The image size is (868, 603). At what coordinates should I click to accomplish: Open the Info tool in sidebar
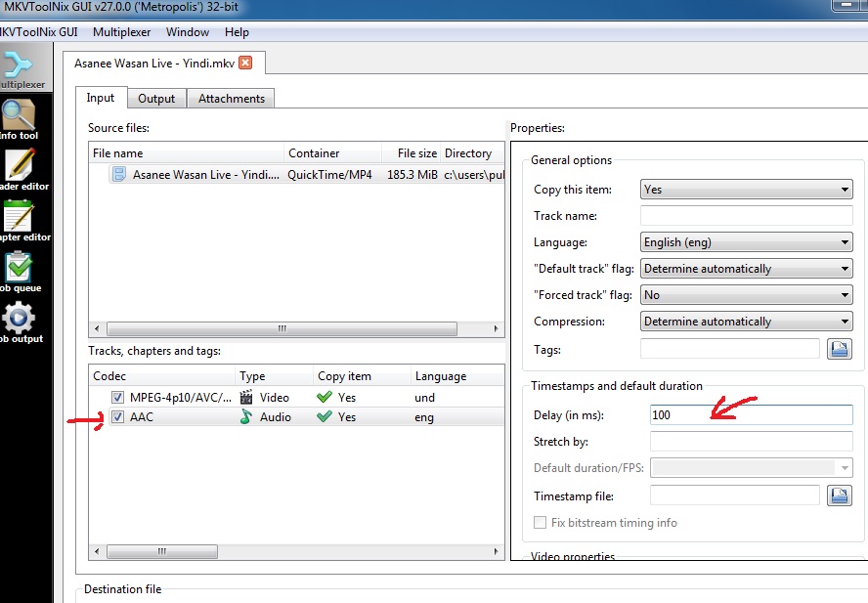click(20, 119)
